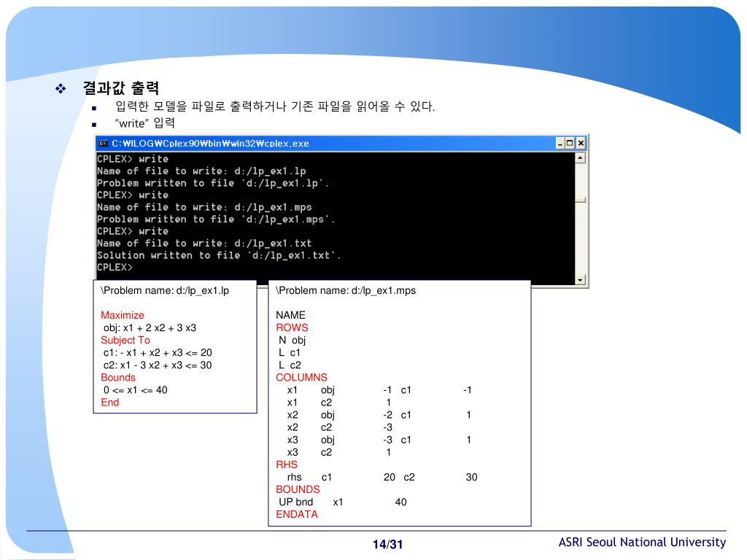Click the 'L c1' row entry
Viewport: 747px width, 560px height.
pyautogui.click(x=290, y=352)
